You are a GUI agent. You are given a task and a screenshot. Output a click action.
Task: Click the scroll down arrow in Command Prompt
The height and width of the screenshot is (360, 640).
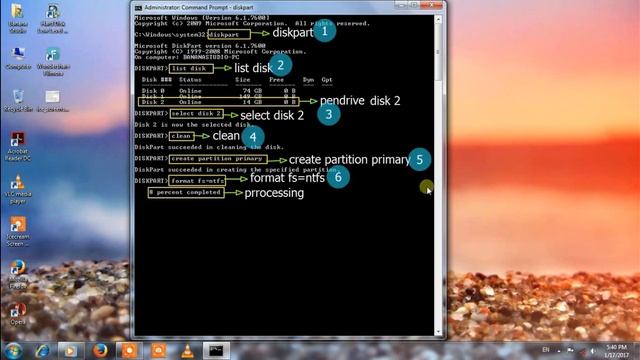(438, 332)
